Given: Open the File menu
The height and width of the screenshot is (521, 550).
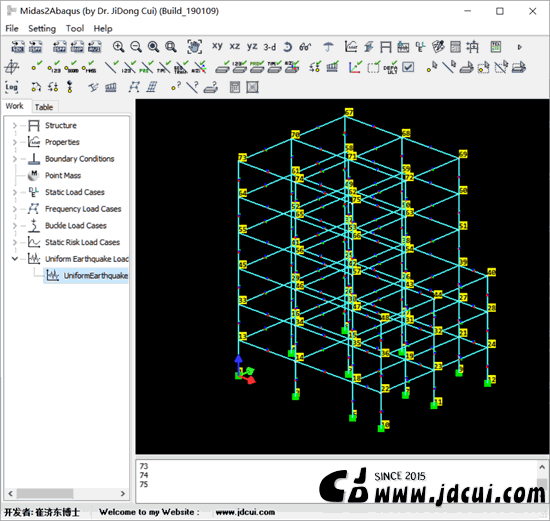Looking at the screenshot, I should tap(12, 28).
